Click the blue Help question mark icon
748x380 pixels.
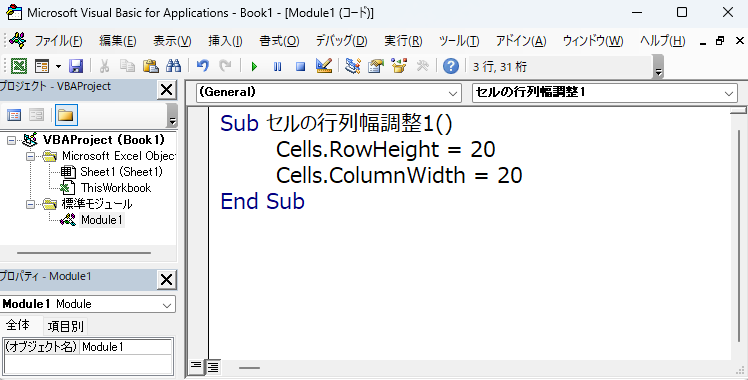(451, 66)
